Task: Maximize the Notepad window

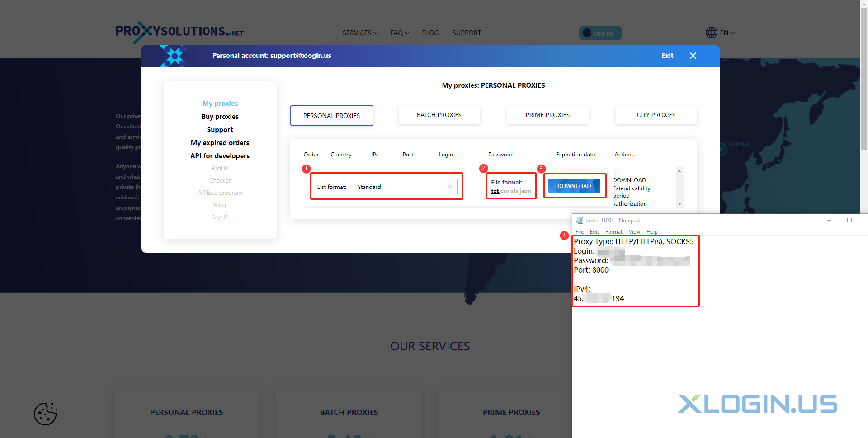Action: coord(849,220)
